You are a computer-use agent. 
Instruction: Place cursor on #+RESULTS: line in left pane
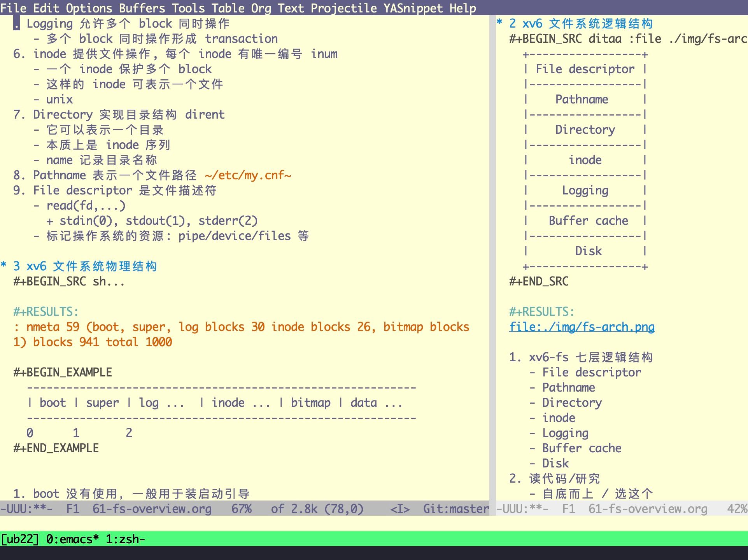pyautogui.click(x=46, y=311)
